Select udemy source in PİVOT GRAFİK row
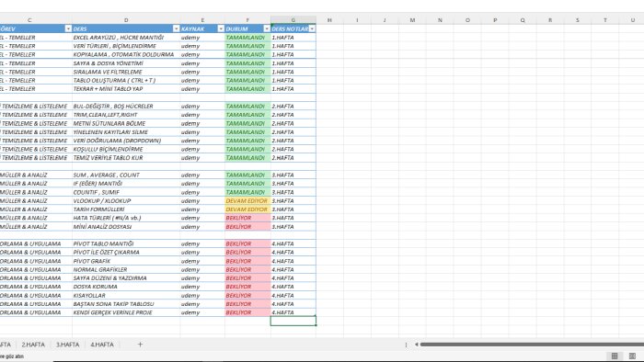 [x=202, y=261]
